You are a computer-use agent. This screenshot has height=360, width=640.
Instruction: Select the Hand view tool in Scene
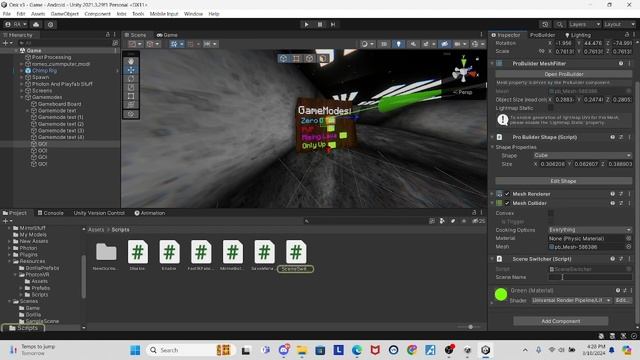pos(131,61)
